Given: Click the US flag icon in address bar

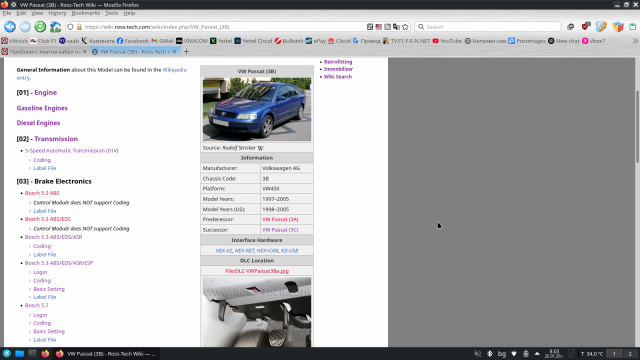Looking at the screenshot, I should pyautogui.click(x=379, y=27).
